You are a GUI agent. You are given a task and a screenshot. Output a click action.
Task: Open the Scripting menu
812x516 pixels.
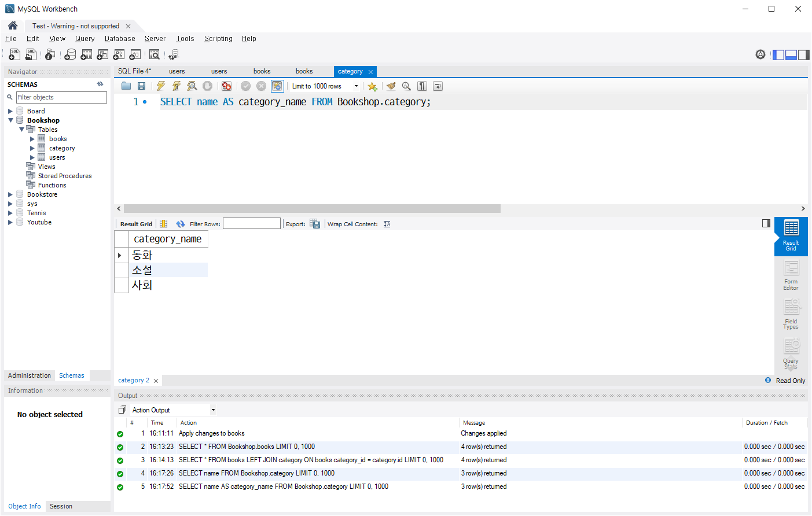coord(218,39)
